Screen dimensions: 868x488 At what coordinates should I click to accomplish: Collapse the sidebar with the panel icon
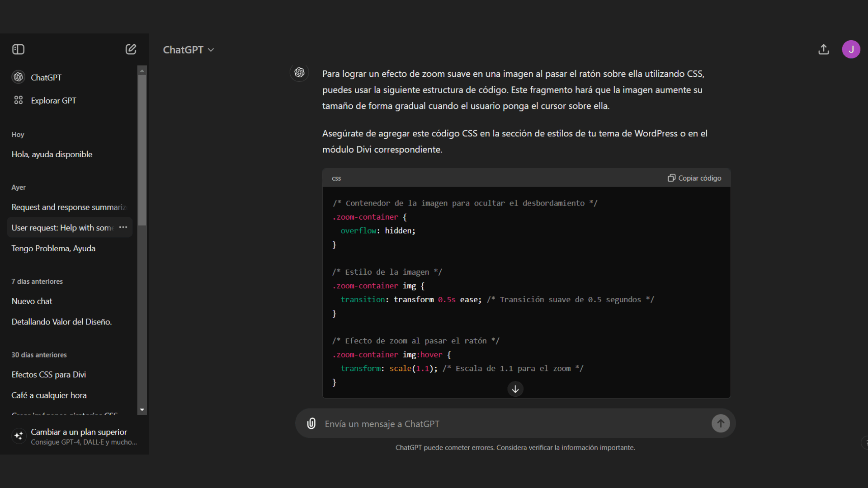tap(18, 49)
